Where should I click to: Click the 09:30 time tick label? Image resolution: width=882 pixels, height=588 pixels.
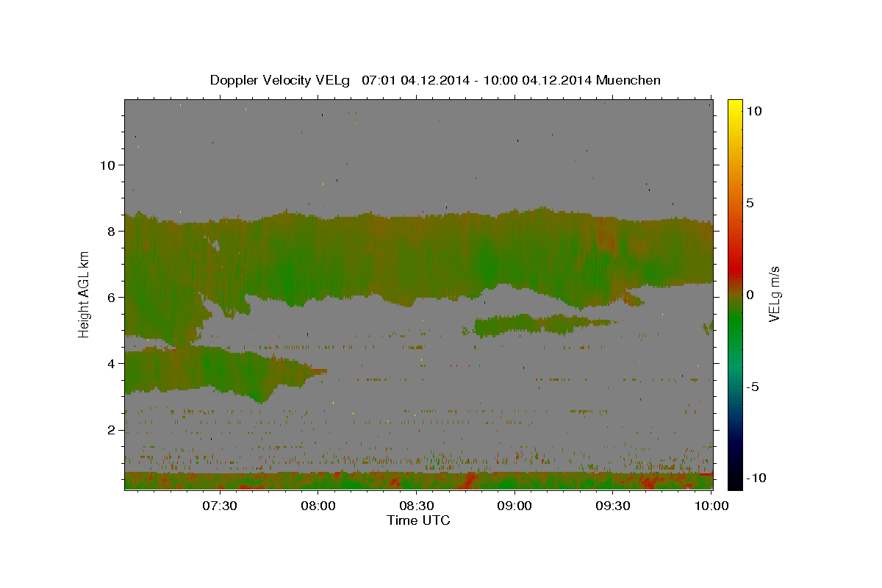[x=613, y=506]
